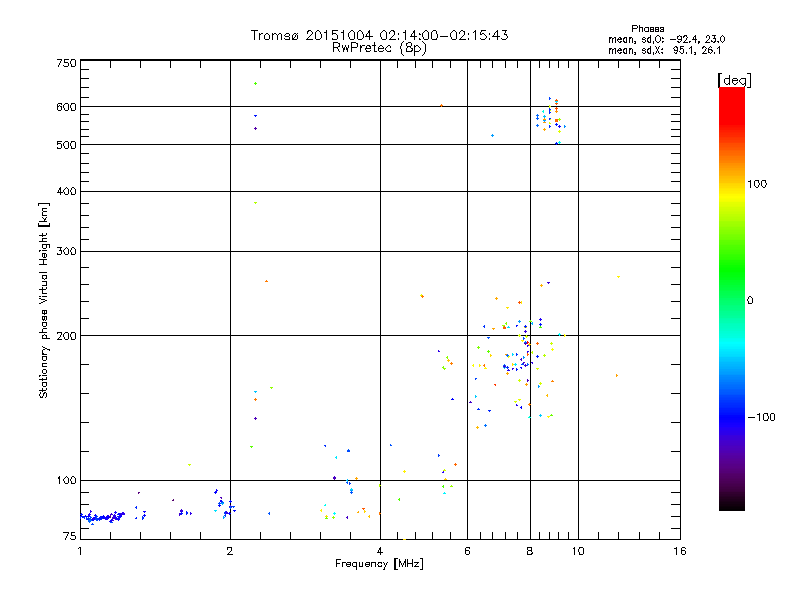Click the 'Phases' header text
800x600 pixels.
(x=647, y=29)
